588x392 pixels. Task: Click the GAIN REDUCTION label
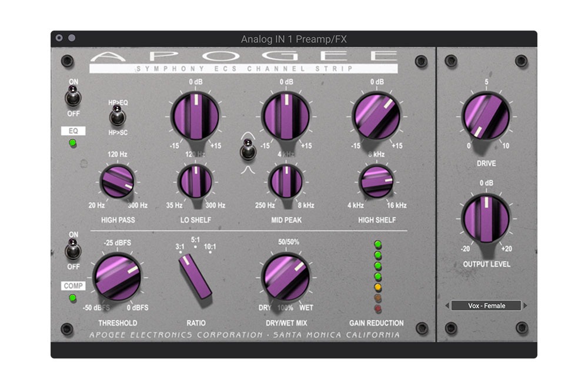[376, 323]
